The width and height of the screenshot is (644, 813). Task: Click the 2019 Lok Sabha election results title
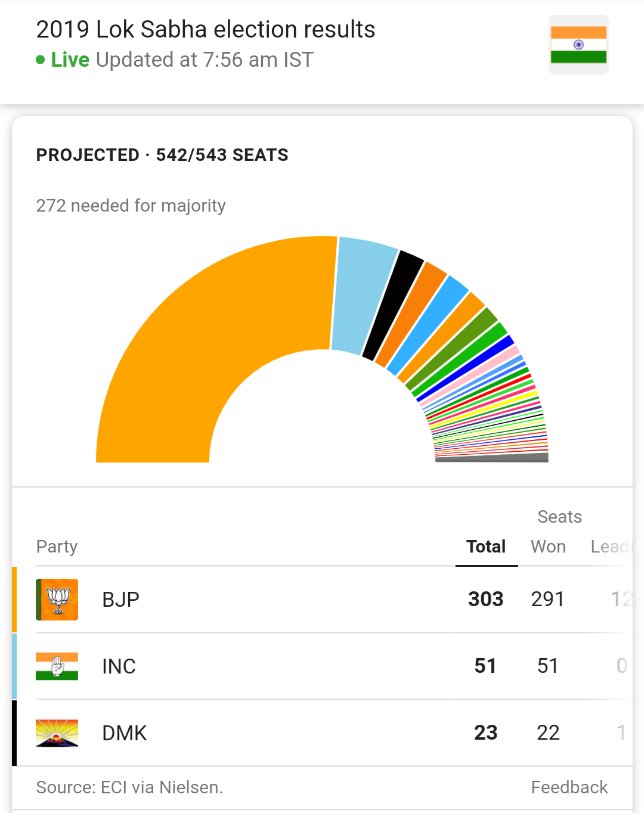tap(206, 29)
